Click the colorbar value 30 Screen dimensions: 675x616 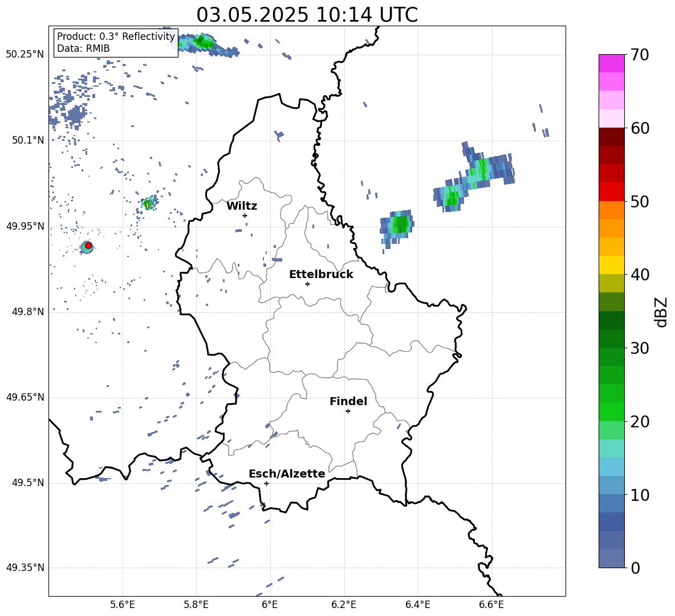click(x=640, y=348)
